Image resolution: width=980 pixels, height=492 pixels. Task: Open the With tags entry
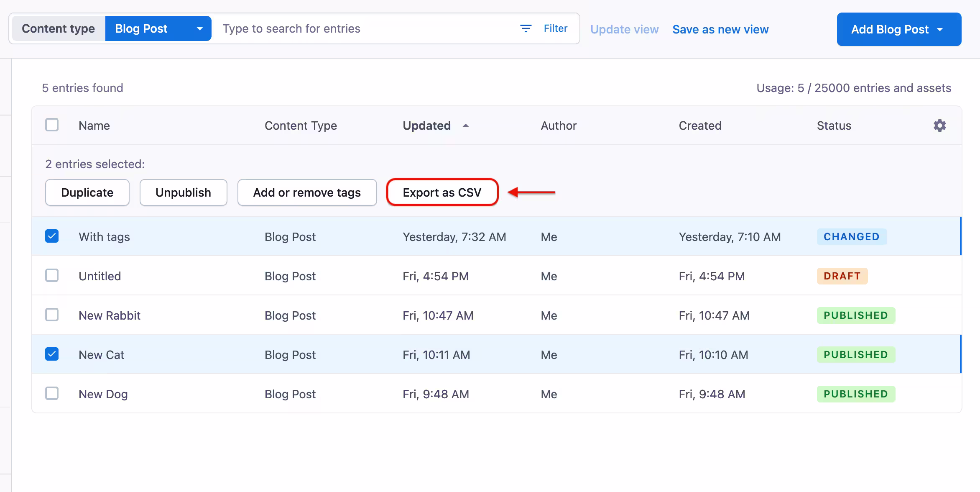click(x=104, y=237)
